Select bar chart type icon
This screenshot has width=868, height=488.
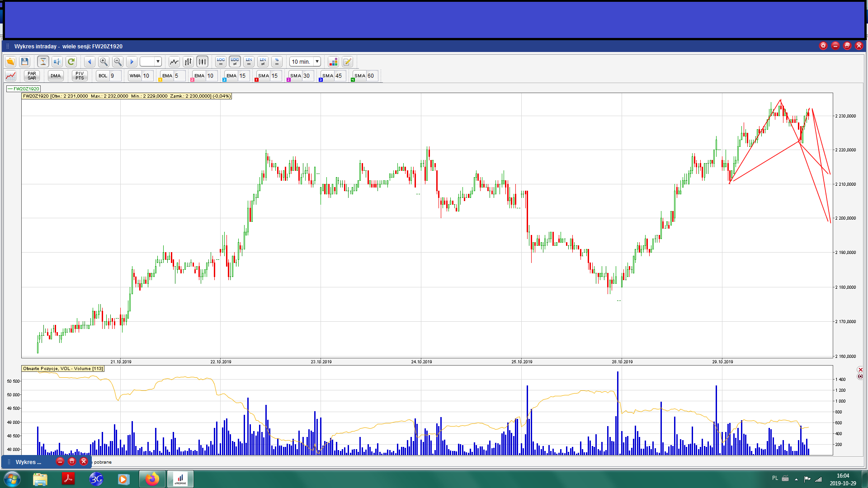click(188, 61)
